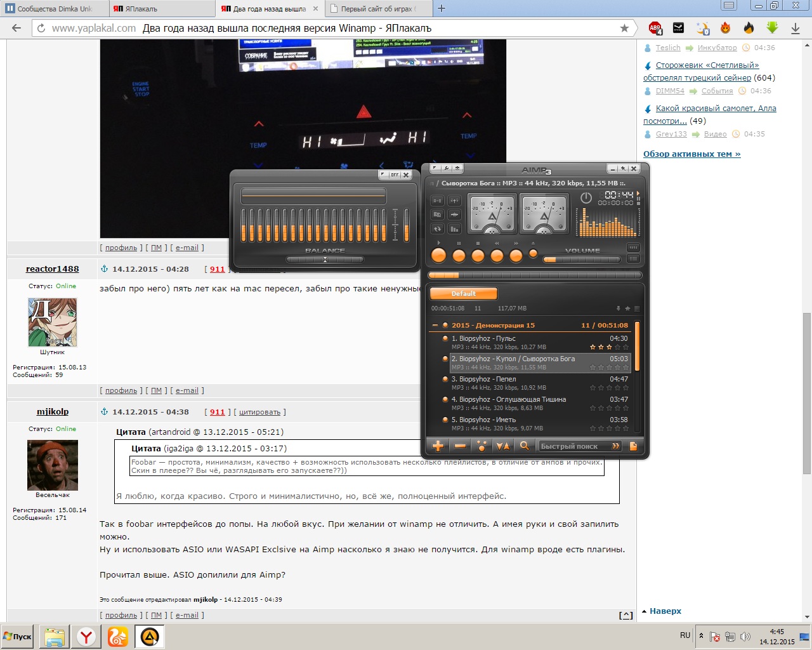This screenshot has width=812, height=650.
Task: Click the plus icon to add files
Action: coord(438,446)
